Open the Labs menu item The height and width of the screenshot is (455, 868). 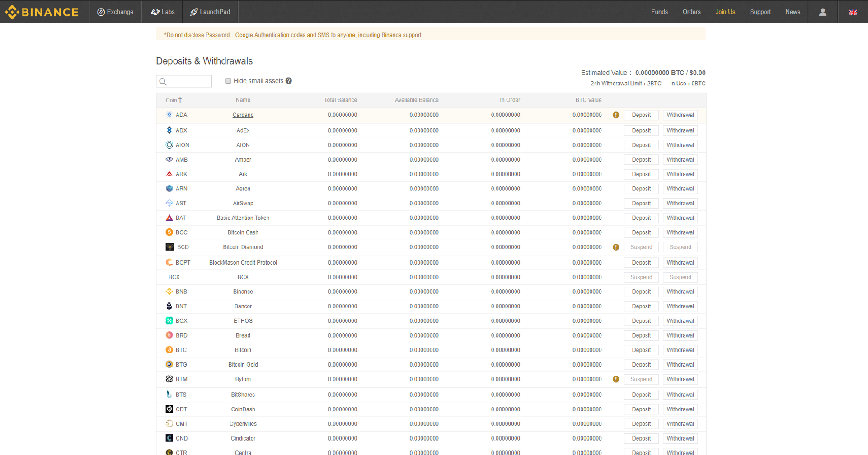163,12
